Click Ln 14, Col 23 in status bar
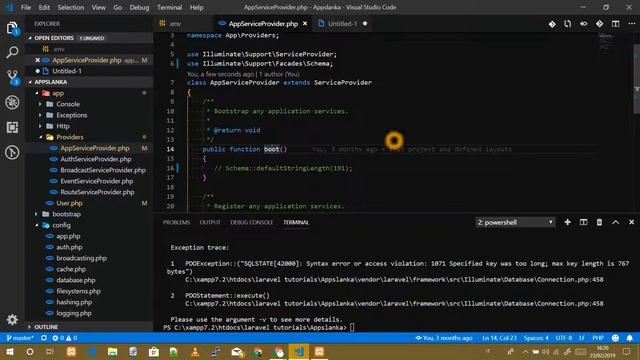The image size is (640, 360). click(x=499, y=338)
